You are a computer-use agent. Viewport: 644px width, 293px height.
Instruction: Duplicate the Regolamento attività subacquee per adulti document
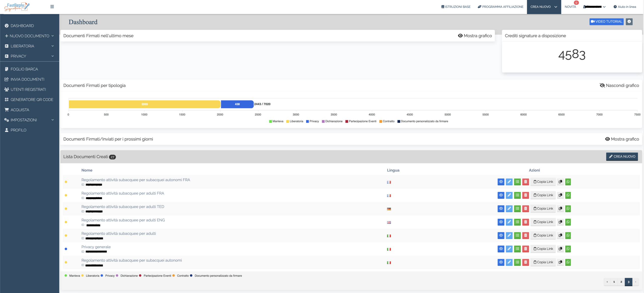pyautogui.click(x=560, y=235)
